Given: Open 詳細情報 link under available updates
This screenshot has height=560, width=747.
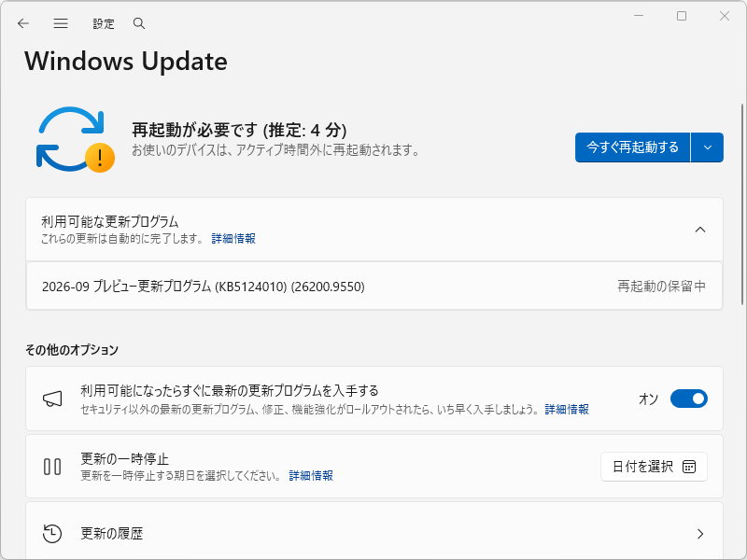Looking at the screenshot, I should click(233, 239).
